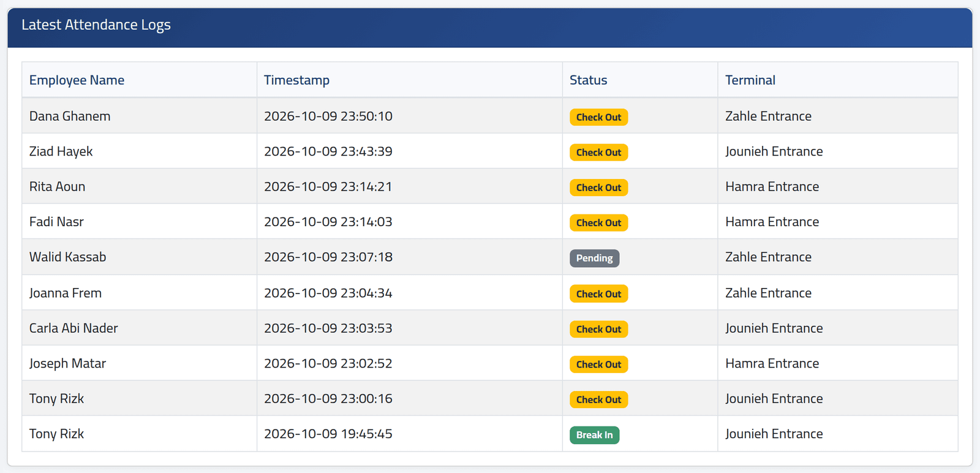Click Fadi Nasr's "Check Out" status badge
Viewport: 980px width, 473px height.
(598, 223)
